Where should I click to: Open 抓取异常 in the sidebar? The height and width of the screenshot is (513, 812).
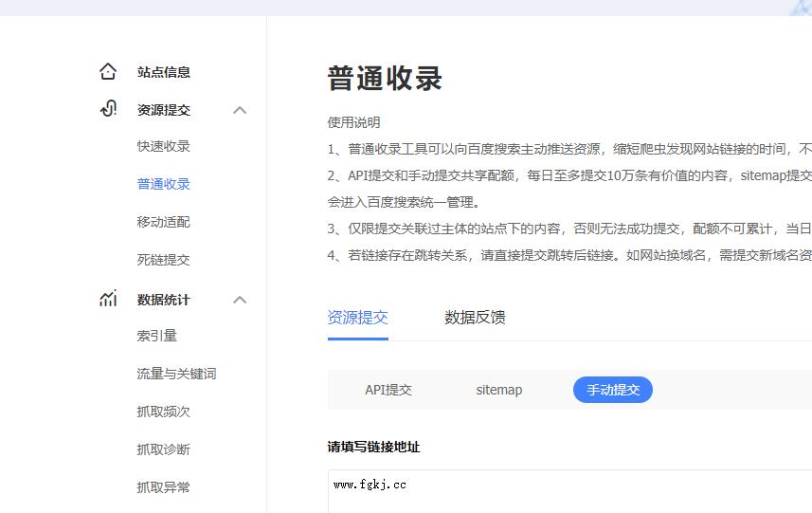click(163, 487)
